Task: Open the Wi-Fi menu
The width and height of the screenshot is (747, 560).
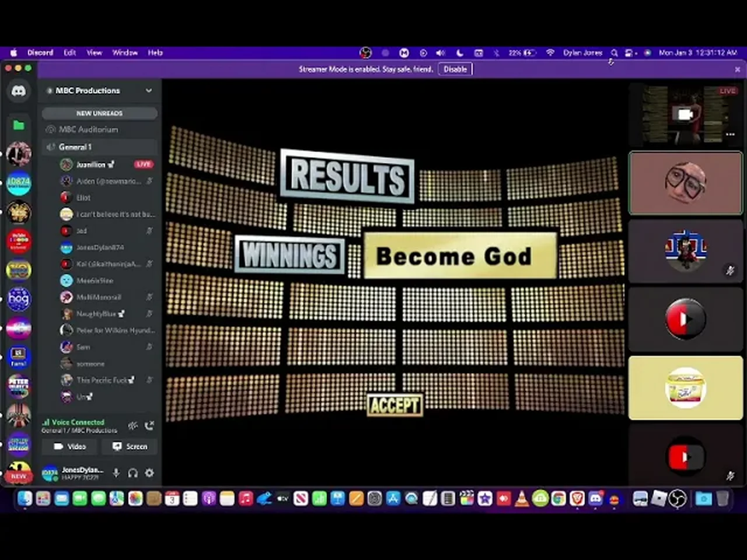Action: [550, 52]
